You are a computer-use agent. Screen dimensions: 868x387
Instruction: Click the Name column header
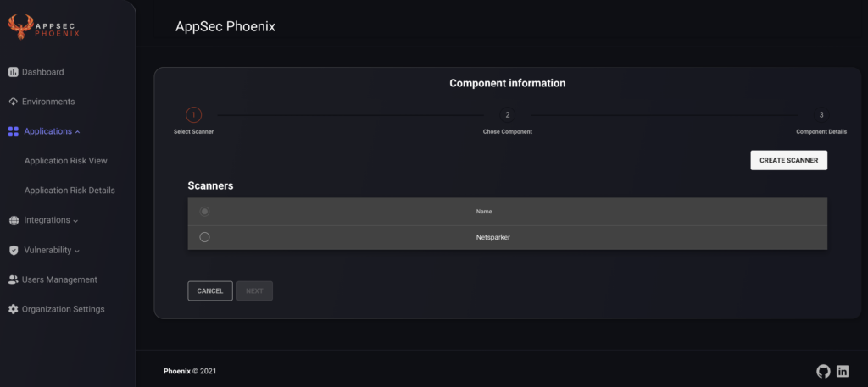(x=484, y=212)
